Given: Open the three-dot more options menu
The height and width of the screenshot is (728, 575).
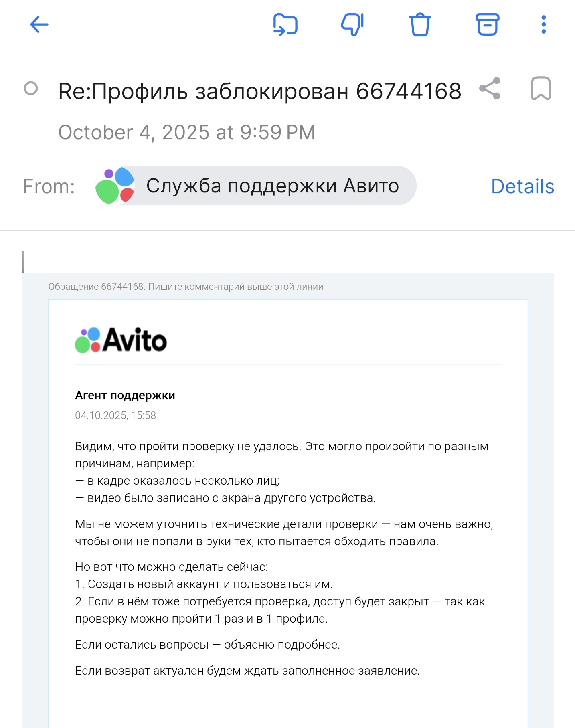Looking at the screenshot, I should coord(543,25).
